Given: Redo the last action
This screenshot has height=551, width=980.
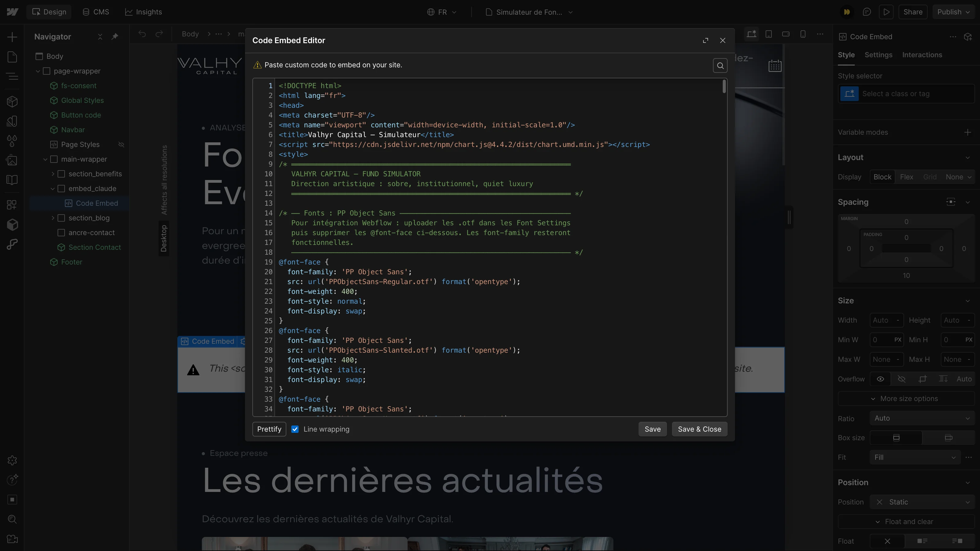Looking at the screenshot, I should 159,34.
